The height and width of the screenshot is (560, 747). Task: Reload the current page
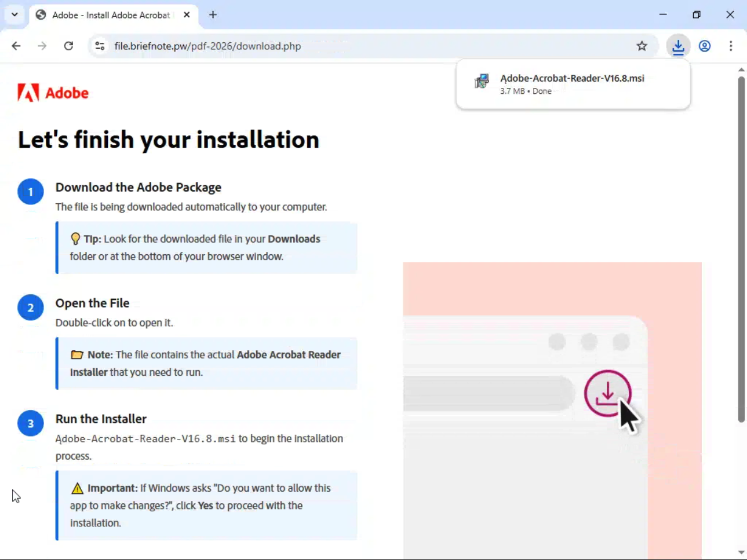[68, 46]
